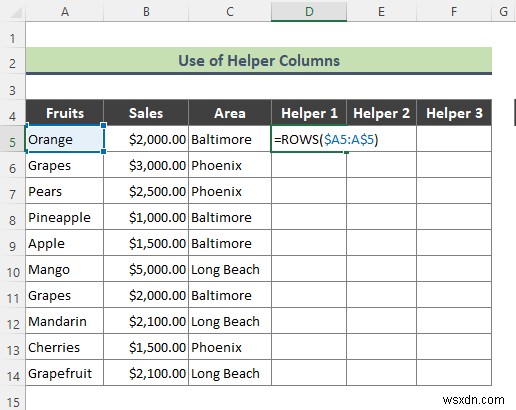The image size is (516, 410).
Task: Click the Pineapple cell
Action: [x=65, y=217]
